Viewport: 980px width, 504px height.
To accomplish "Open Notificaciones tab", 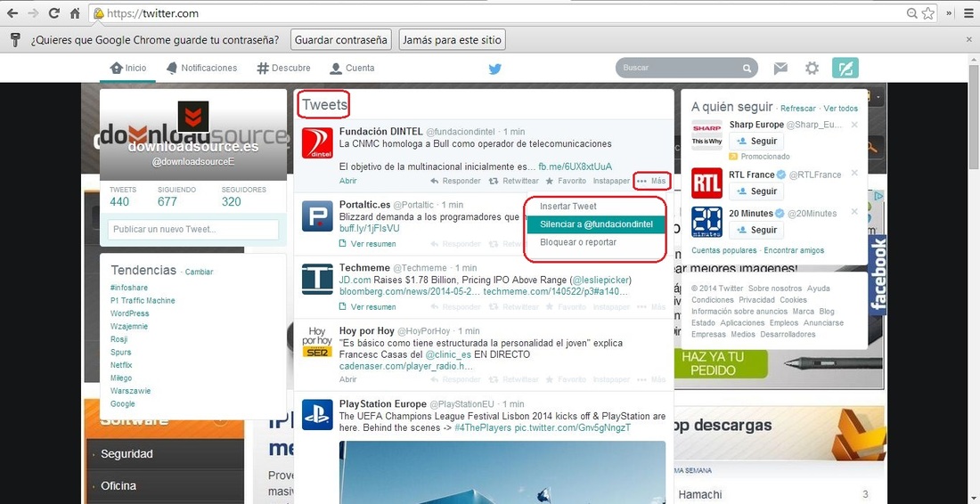I will click(x=202, y=68).
